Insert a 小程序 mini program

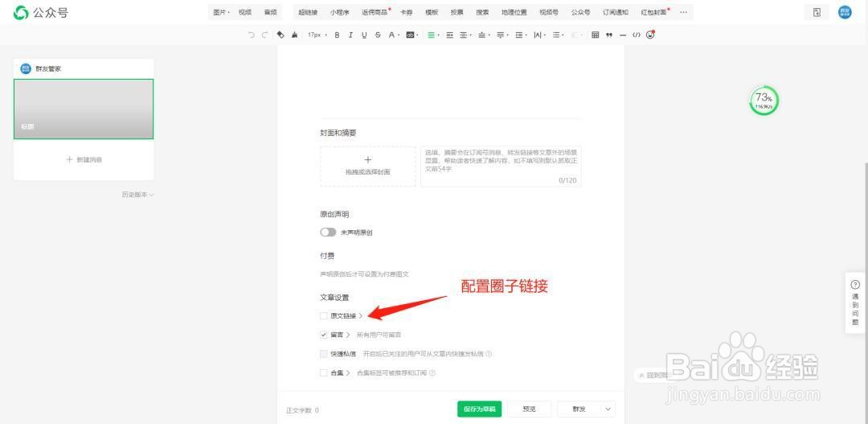tap(339, 12)
